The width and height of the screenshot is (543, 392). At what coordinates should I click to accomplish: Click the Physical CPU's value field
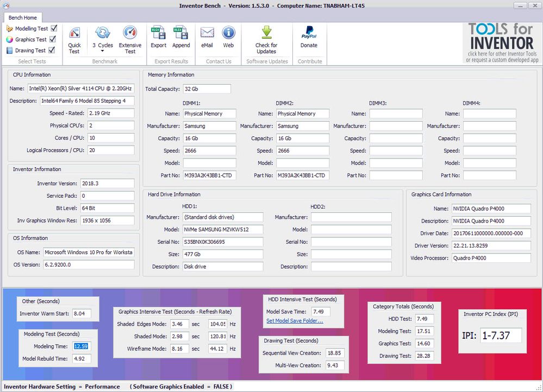pyautogui.click(x=111, y=125)
